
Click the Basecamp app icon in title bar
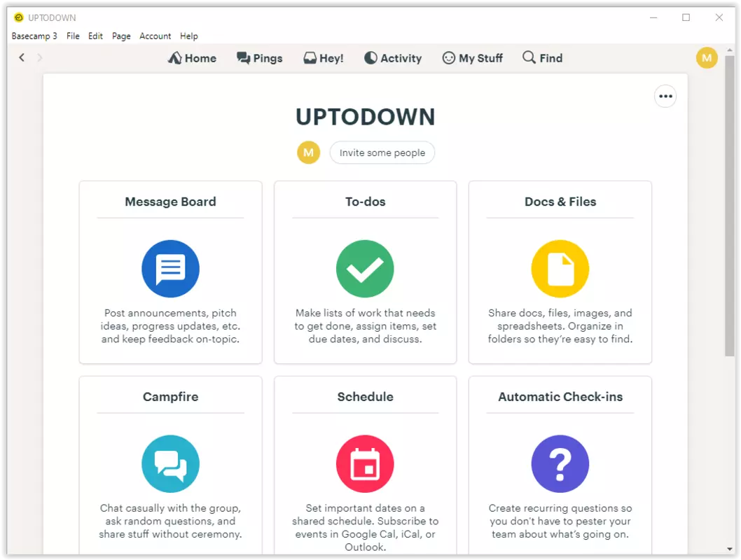tap(18, 17)
